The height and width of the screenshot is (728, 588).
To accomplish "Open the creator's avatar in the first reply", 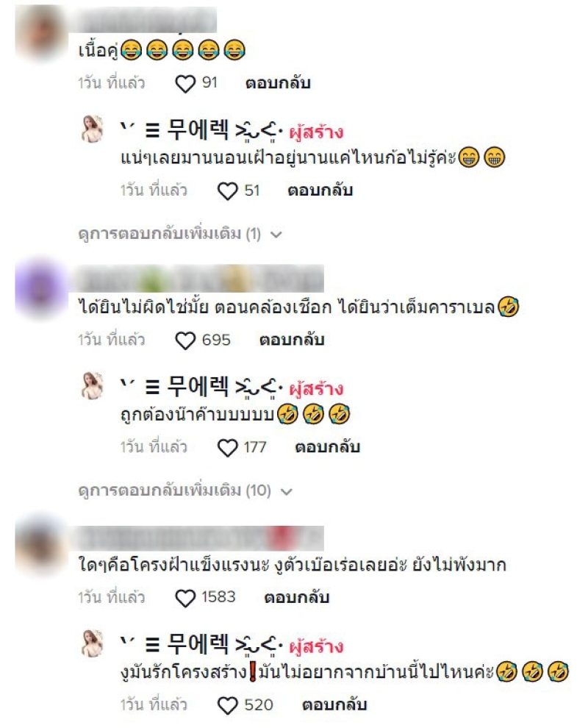I will (x=92, y=129).
